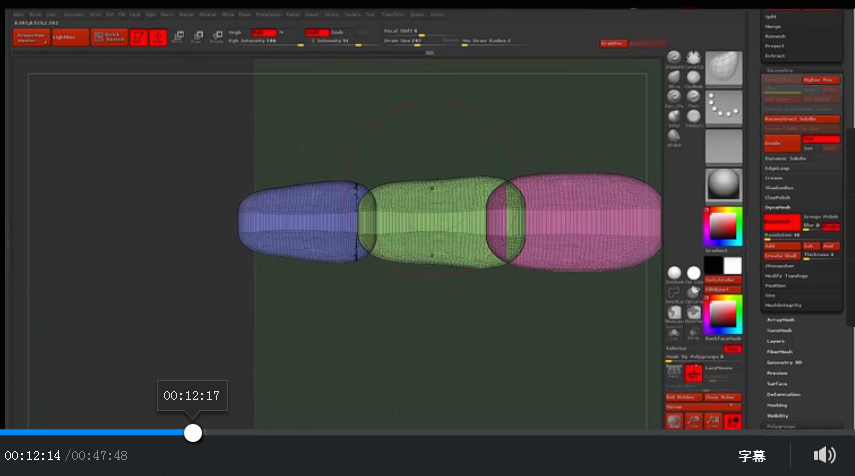The image size is (855, 476).
Task: Choose the Inflat brush icon
Action: point(674,117)
